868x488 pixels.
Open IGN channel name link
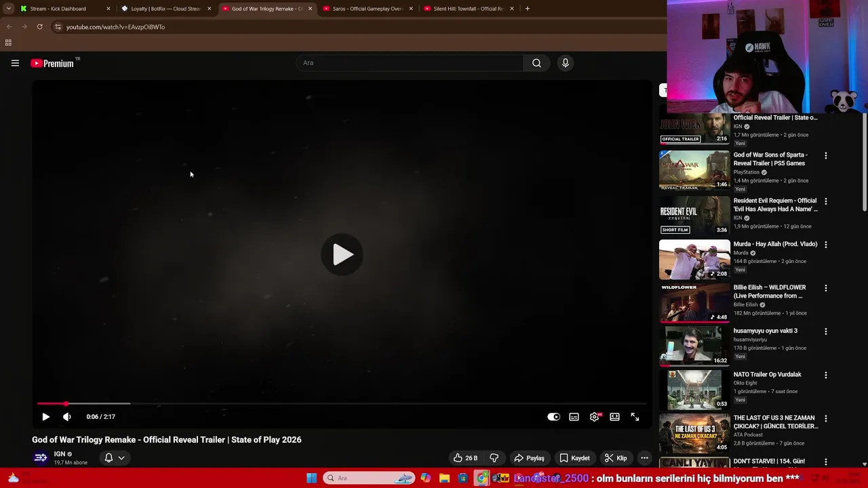pyautogui.click(x=60, y=454)
